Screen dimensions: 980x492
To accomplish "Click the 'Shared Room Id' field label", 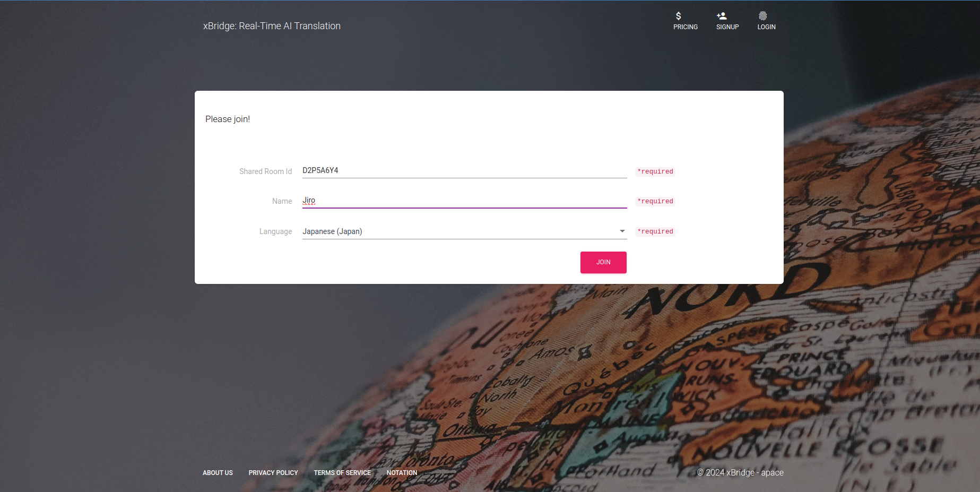I will click(265, 171).
